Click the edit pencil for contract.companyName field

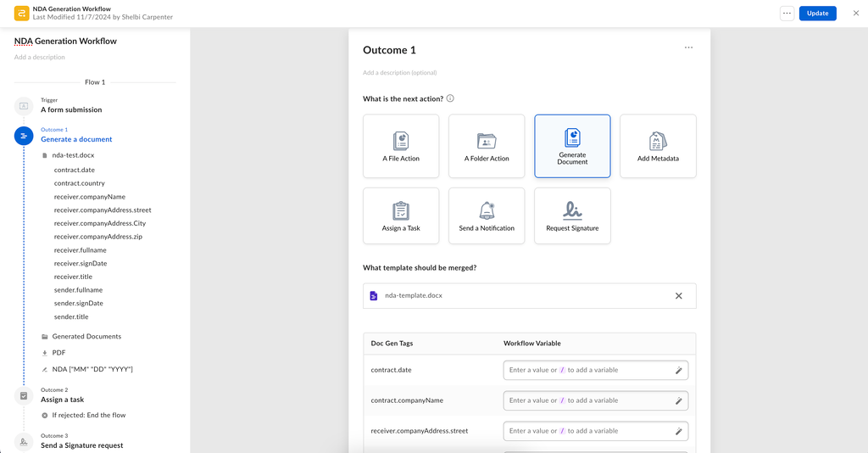(x=678, y=401)
